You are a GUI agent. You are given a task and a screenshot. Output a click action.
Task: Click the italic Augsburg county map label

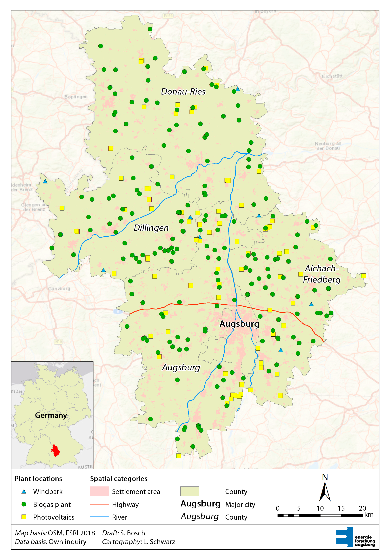click(x=181, y=367)
